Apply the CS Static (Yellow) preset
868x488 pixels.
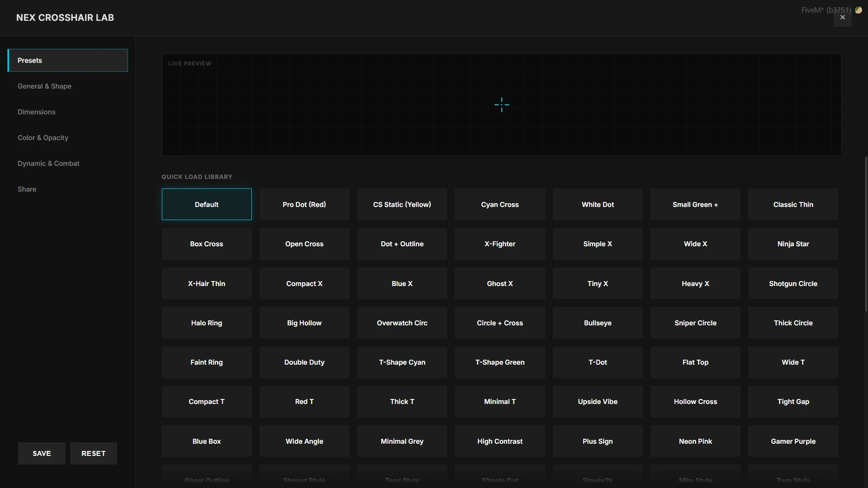(402, 204)
